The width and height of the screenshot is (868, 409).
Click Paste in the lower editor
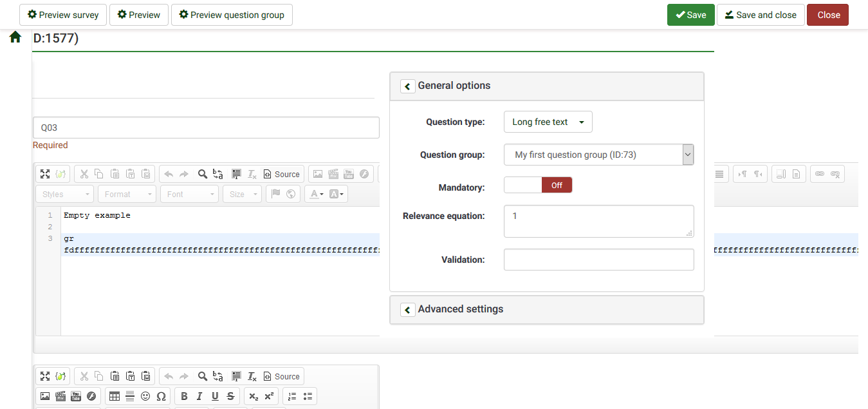pyautogui.click(x=115, y=376)
